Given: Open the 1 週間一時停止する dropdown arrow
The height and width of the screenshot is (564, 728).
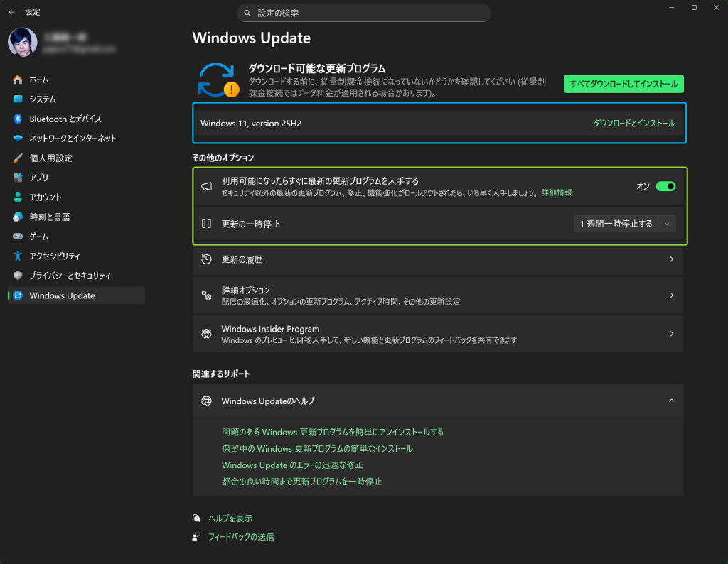Looking at the screenshot, I should pyautogui.click(x=666, y=224).
